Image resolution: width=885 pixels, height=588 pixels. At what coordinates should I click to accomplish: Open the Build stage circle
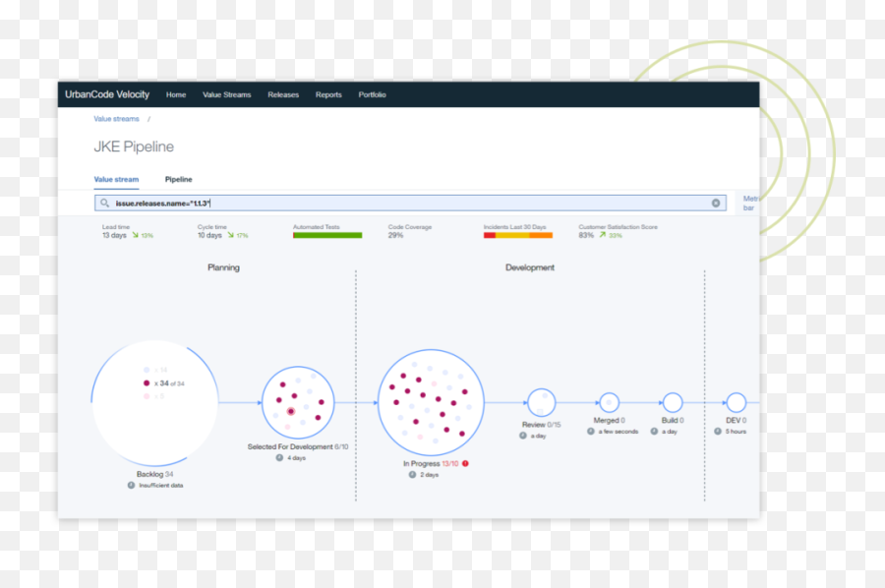[x=673, y=403]
